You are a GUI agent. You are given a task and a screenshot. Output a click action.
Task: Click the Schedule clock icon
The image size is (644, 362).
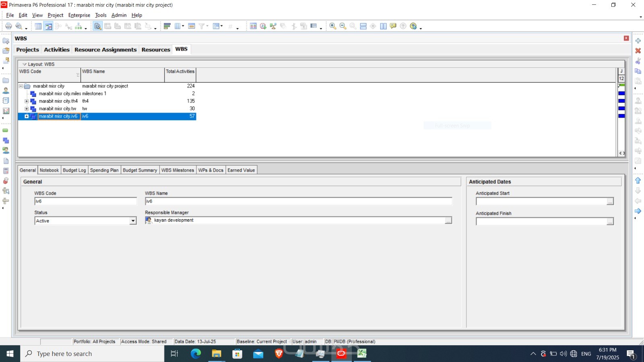point(263,26)
